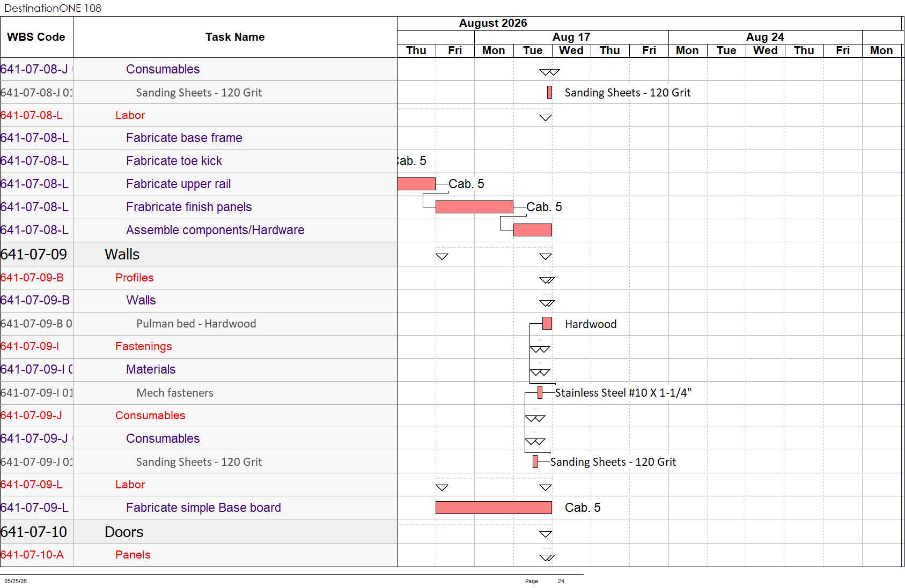Viewport: 905px width, 588px height.
Task: Click the Fabricate upper rail Gantt bar
Action: click(x=416, y=184)
